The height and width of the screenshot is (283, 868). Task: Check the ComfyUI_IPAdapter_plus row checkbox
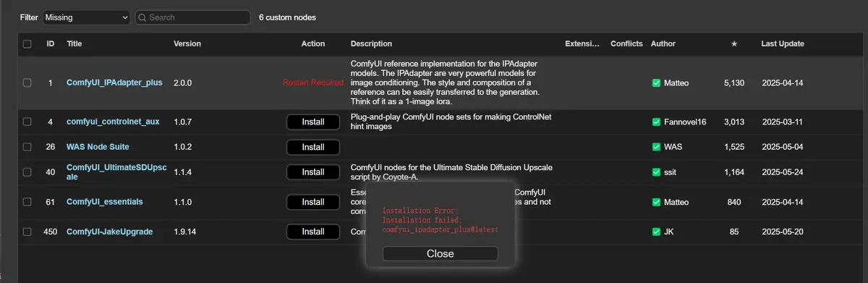pyautogui.click(x=27, y=83)
